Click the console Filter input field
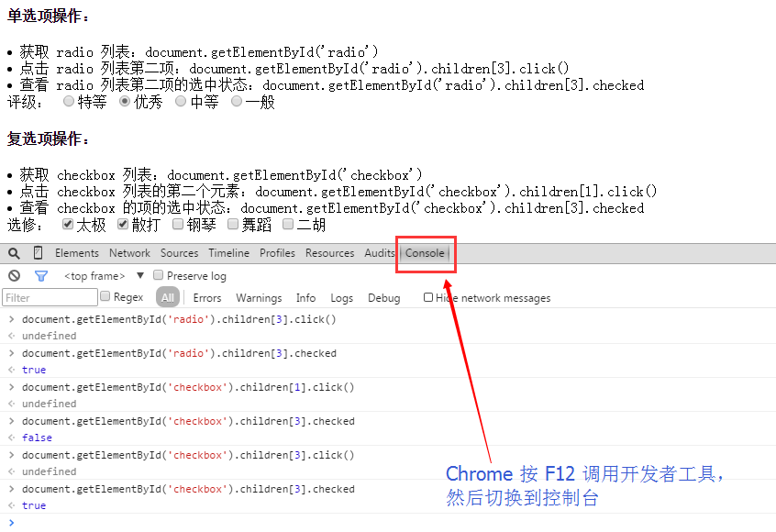The width and height of the screenshot is (776, 532). [50, 297]
